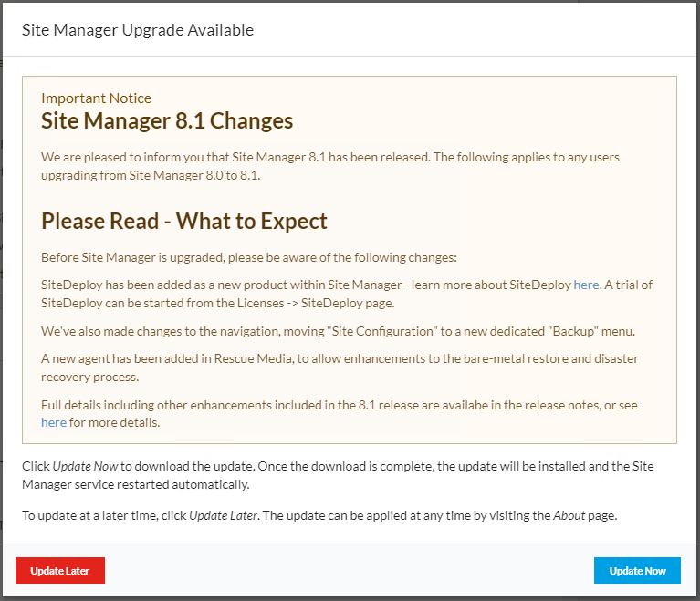The height and width of the screenshot is (601, 700).
Task: Click the 'Site Manager 8.1 Changes' heading
Action: tap(167, 121)
